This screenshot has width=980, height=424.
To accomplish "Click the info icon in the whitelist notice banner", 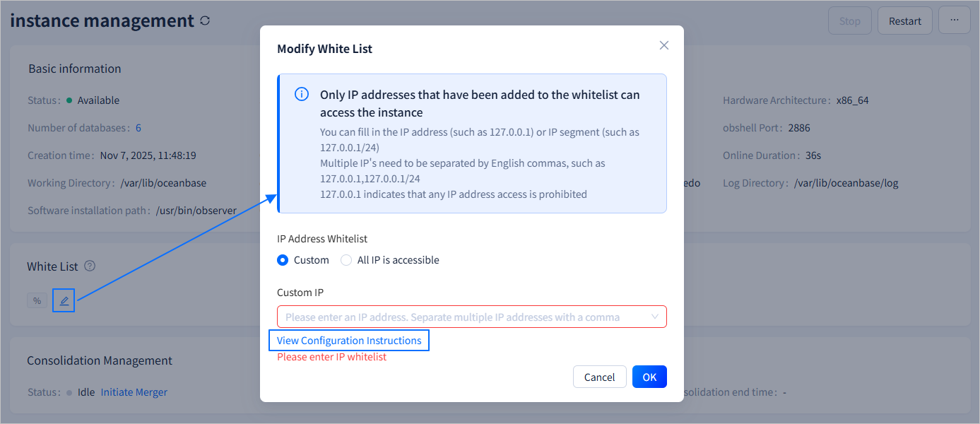I will tap(301, 93).
